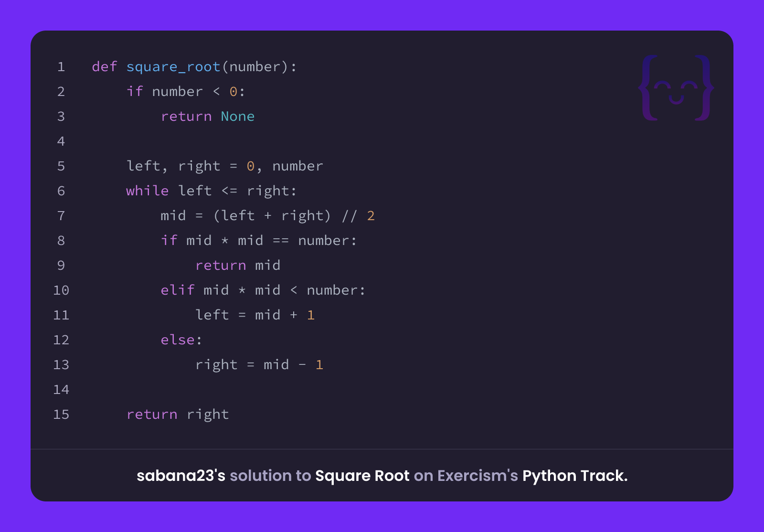Click 'right = mid - 1' line
This screenshot has height=532, width=764.
(259, 365)
